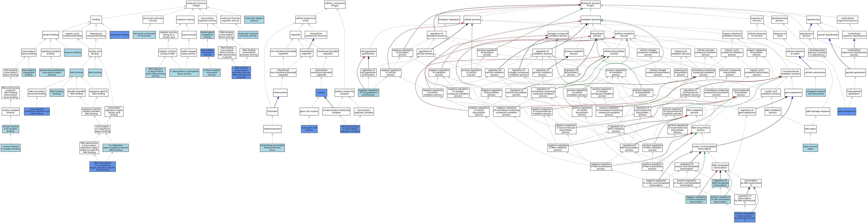
Task: Select oncogene-induced cell senescence node
Action: click(x=815, y=92)
